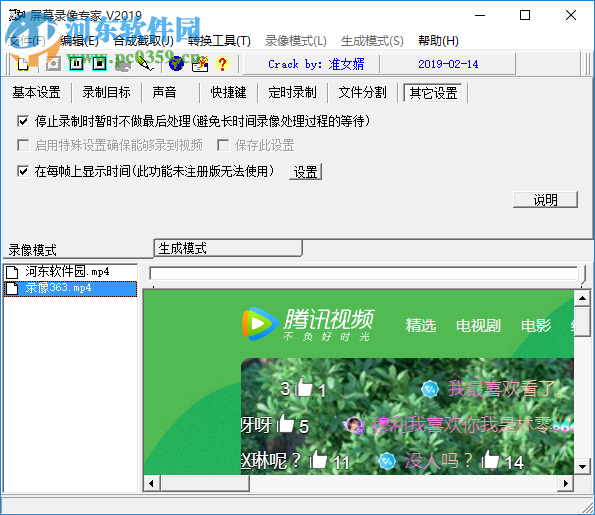Viewport: 595px width, 515px height.
Task: Click the 2019-02-14 date field
Action: pos(448,64)
